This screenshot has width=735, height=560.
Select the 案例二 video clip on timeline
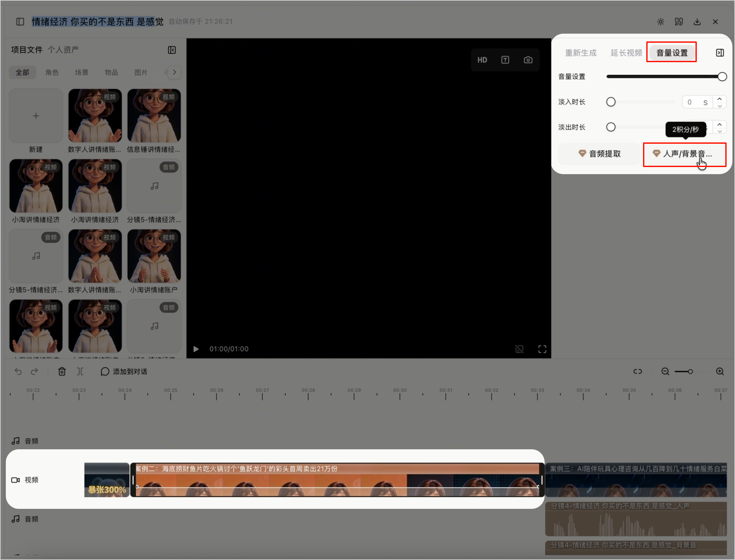tap(337, 480)
